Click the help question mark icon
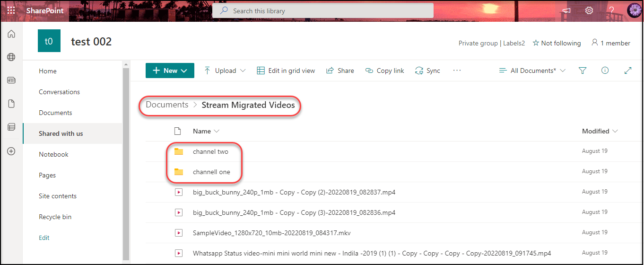Screen dimensions: 644x265 click(x=611, y=10)
